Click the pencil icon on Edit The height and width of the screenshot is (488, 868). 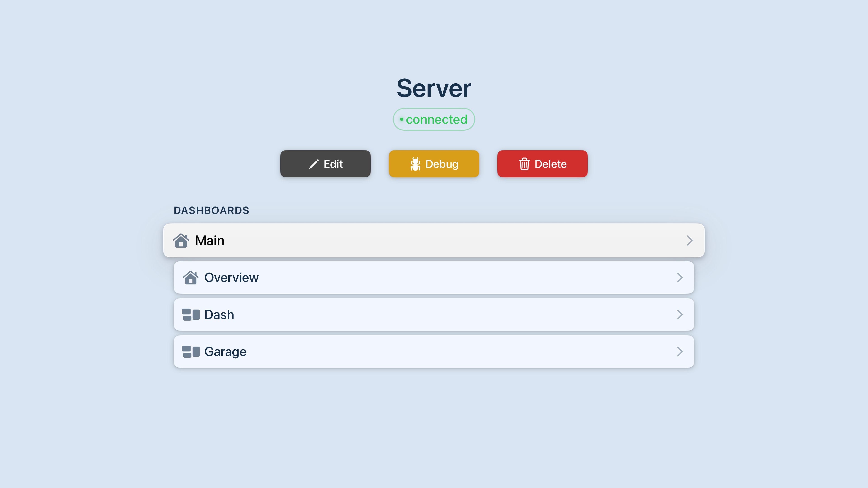(x=314, y=164)
